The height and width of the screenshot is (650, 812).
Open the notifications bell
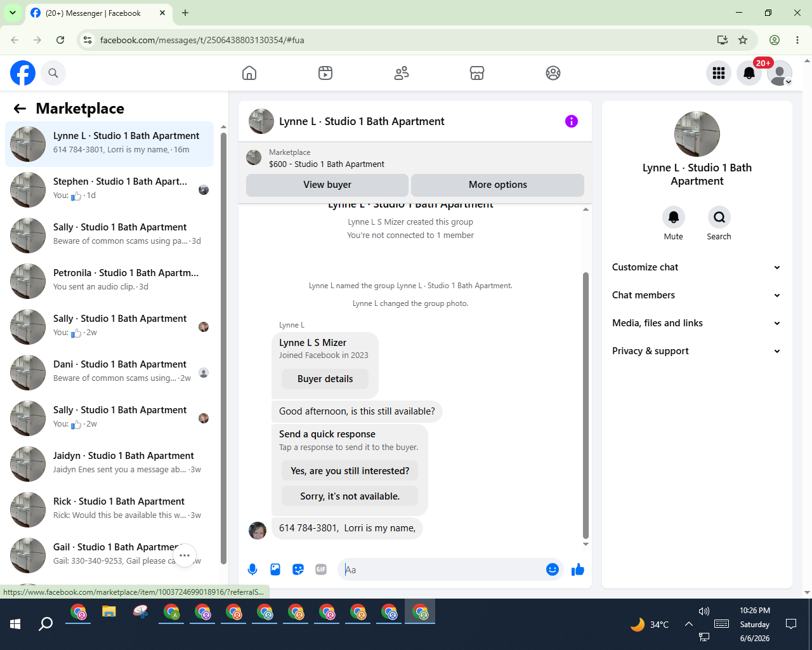tap(749, 73)
